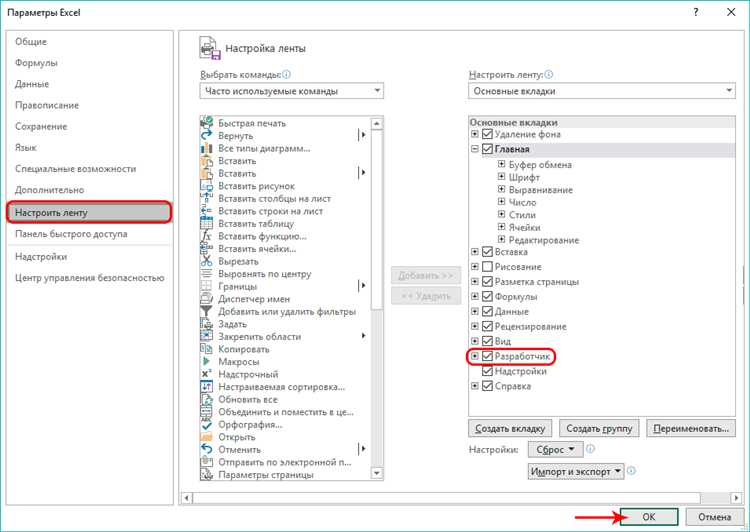Click the Орфография checkmark icon
Screen dimensions: 750x532
tap(207, 424)
